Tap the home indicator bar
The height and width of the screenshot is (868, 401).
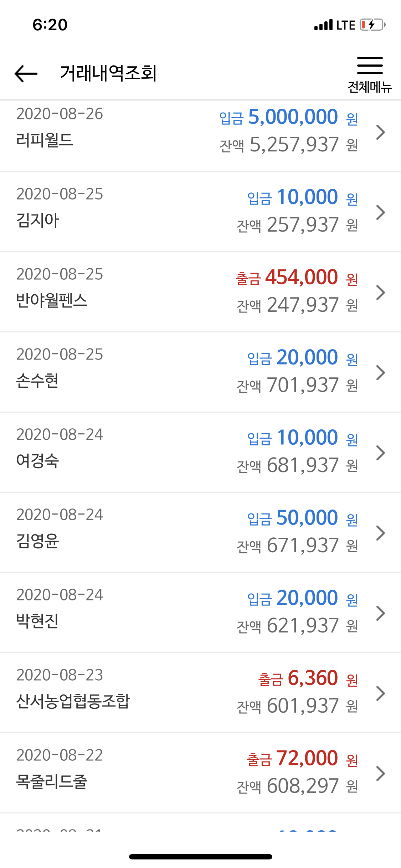pos(201,857)
